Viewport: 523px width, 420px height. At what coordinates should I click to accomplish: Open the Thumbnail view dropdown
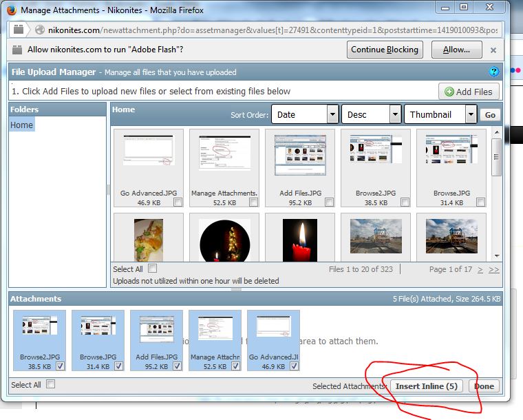point(440,114)
